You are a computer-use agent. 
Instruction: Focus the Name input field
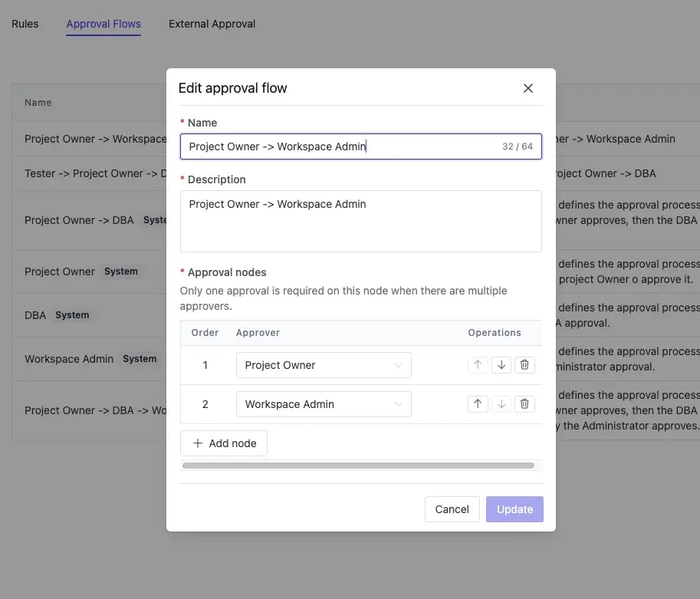[x=360, y=146]
